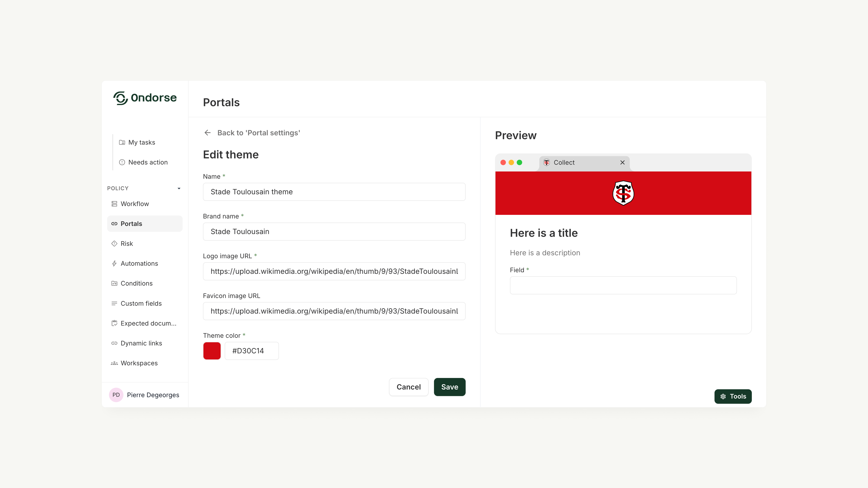Screen dimensions: 868x488
Task: Click the Cancel button
Action: pos(408,387)
